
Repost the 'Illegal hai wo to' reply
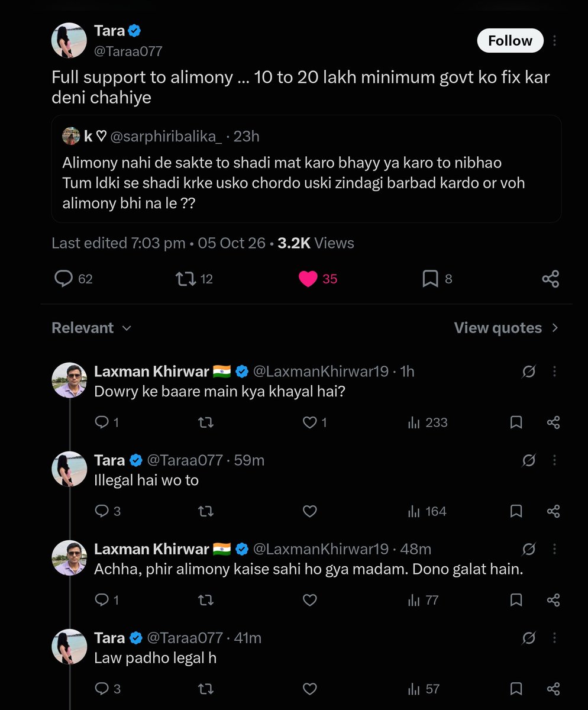pyautogui.click(x=205, y=511)
